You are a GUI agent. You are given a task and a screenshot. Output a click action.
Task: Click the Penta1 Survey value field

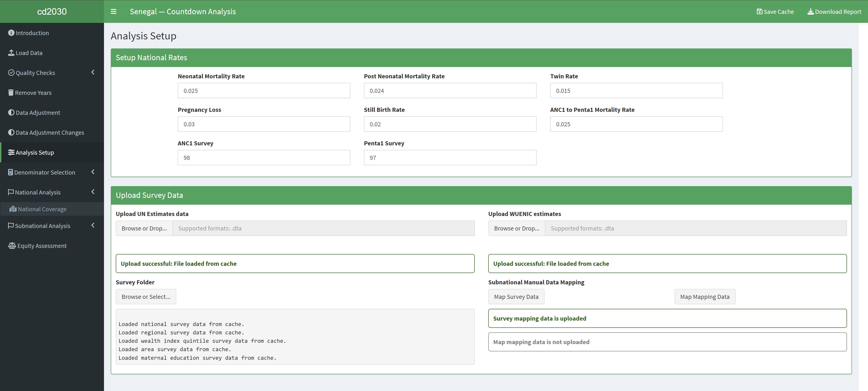pos(450,158)
